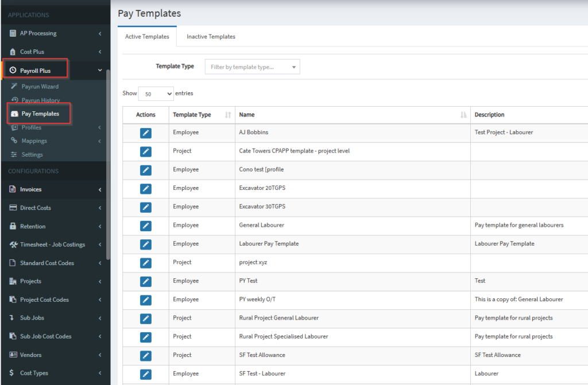Click edit pencil icon for General Labourer row
This screenshot has height=385, width=588.
[146, 225]
